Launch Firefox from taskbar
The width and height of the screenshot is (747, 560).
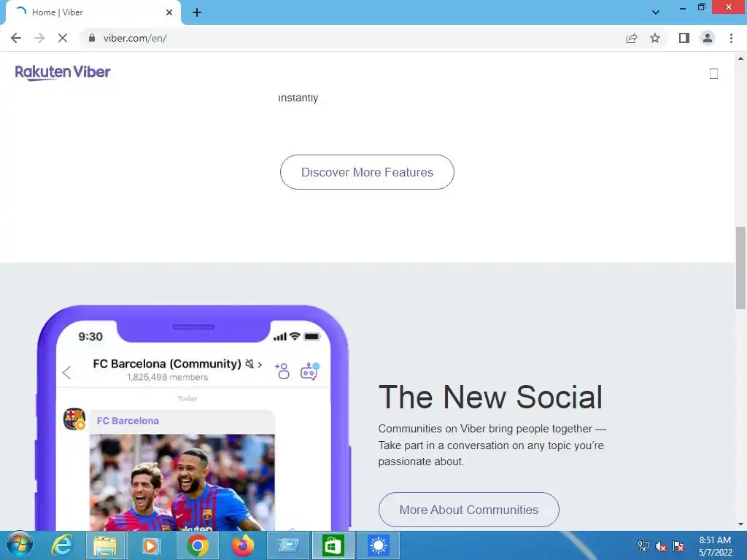click(x=243, y=545)
